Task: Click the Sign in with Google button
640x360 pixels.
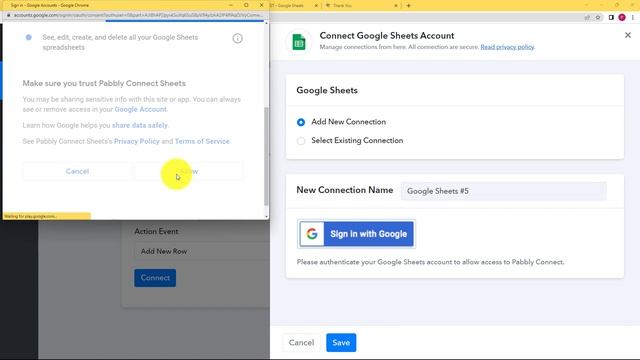Action: coord(356,234)
